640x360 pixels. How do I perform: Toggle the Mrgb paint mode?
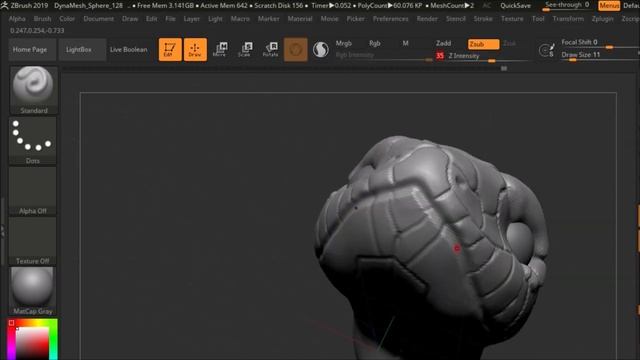[x=343, y=43]
